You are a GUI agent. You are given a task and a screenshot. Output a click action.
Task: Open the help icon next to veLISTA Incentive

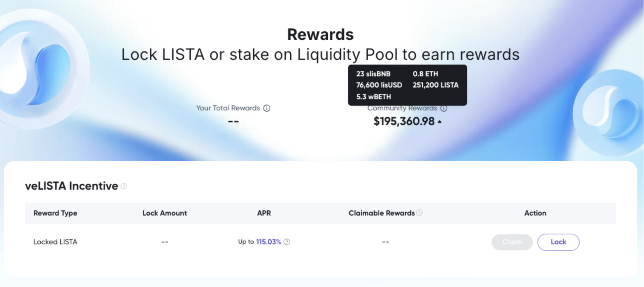(124, 186)
